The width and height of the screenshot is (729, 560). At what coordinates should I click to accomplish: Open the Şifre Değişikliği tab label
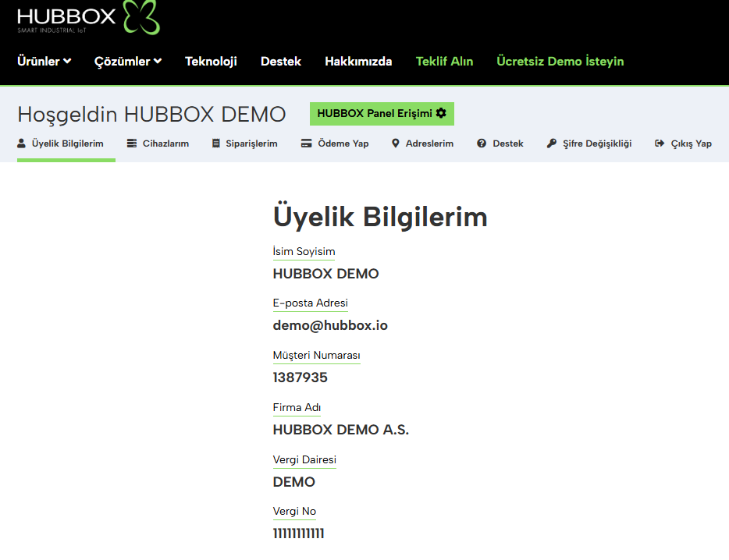tap(597, 144)
